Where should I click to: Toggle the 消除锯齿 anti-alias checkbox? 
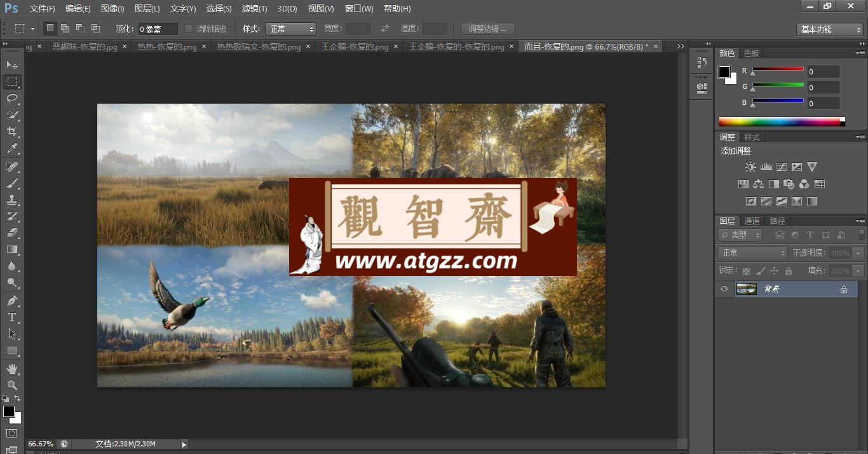(x=188, y=29)
